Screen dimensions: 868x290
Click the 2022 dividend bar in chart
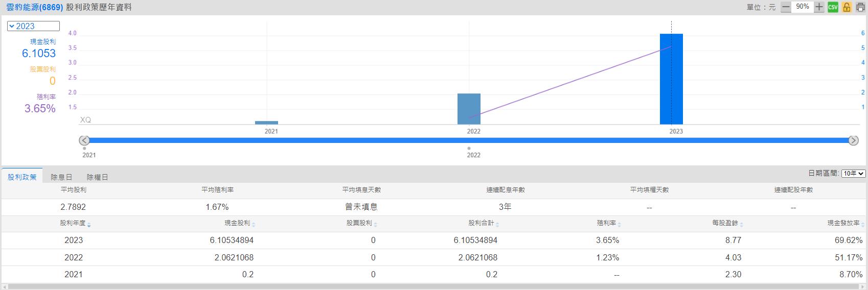(469, 109)
